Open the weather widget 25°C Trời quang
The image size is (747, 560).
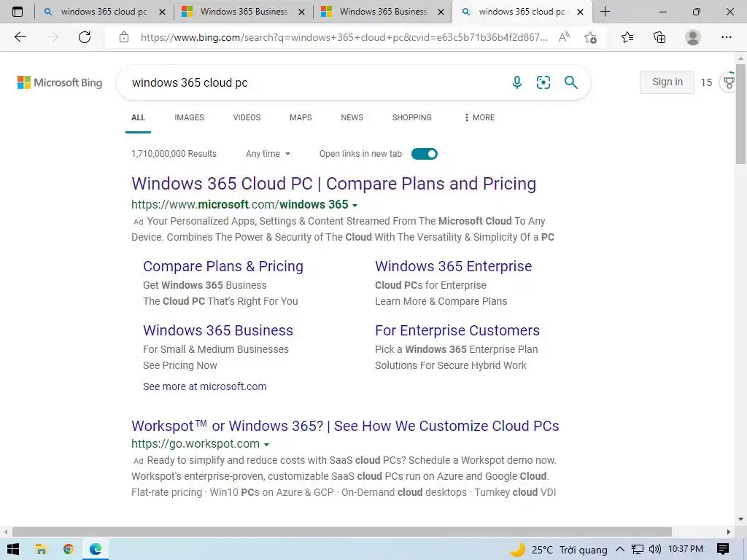pos(558,550)
